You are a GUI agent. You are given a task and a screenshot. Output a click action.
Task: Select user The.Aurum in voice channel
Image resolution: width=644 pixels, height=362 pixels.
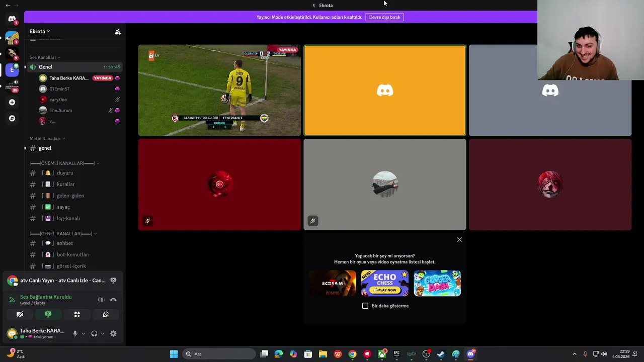click(x=79, y=110)
